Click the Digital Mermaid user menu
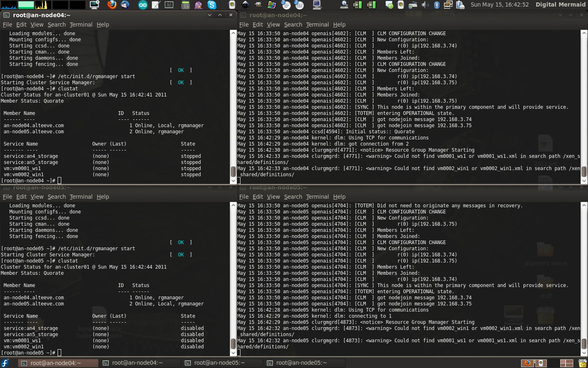 pyautogui.click(x=560, y=4)
